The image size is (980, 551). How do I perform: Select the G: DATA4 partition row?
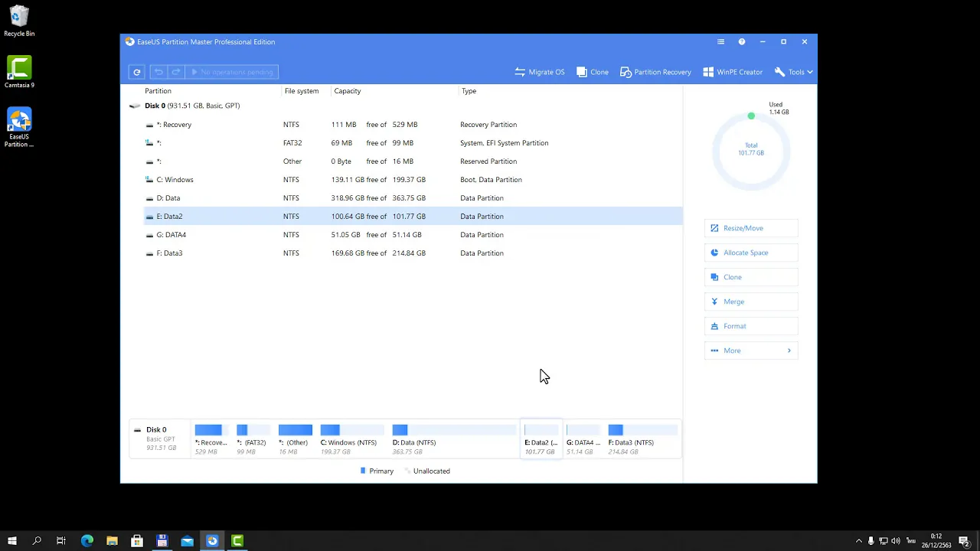click(x=413, y=235)
